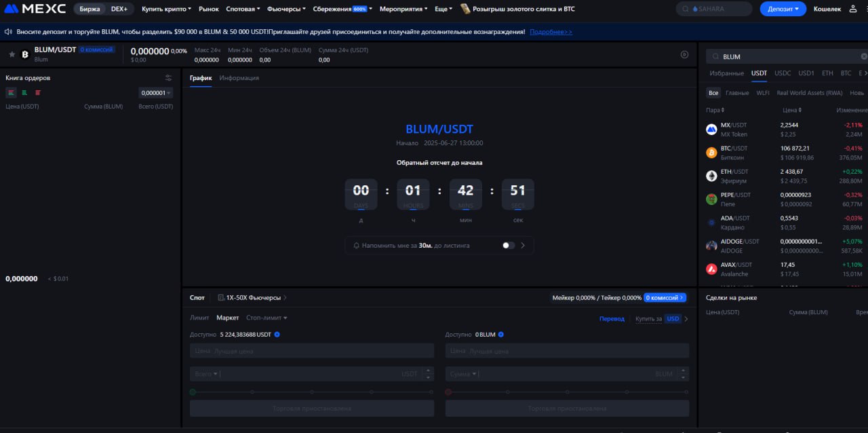
Task: Open the Всего unit dropdown in buy form
Action: coord(207,374)
